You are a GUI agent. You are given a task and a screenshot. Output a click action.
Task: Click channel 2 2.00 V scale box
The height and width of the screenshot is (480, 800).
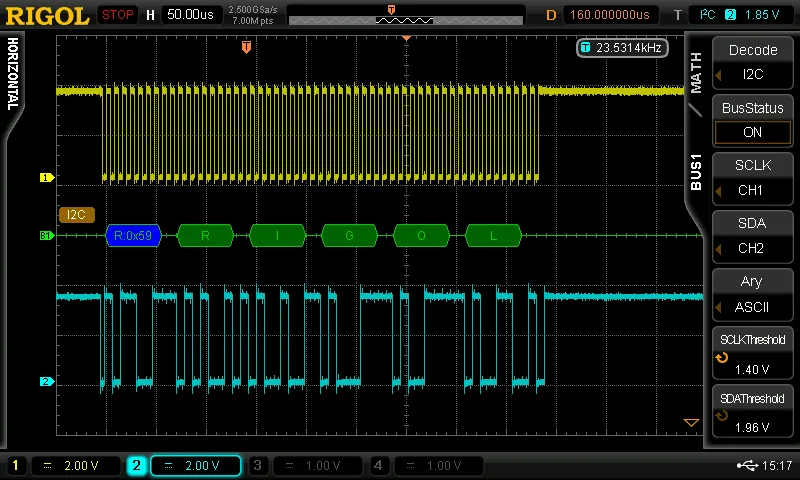coord(196,465)
